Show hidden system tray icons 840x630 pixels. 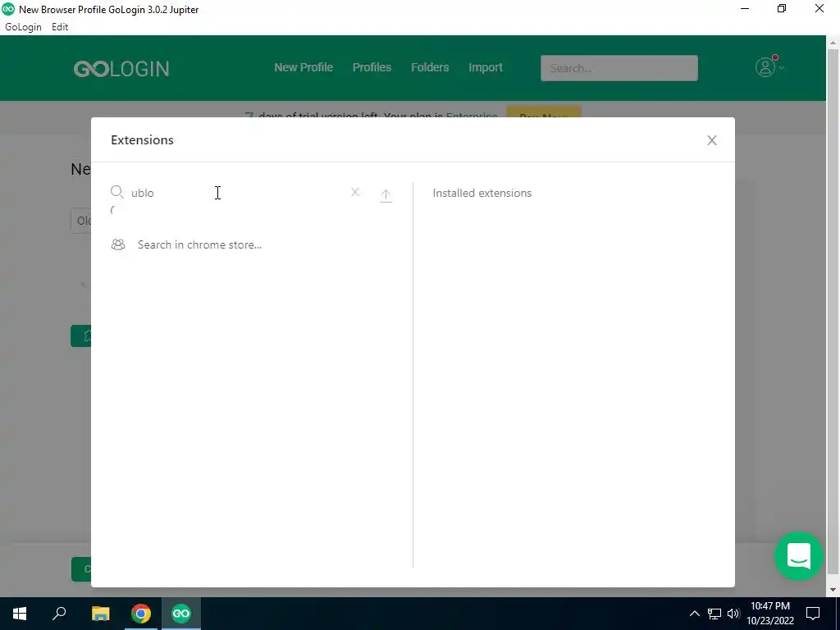pyautogui.click(x=694, y=614)
